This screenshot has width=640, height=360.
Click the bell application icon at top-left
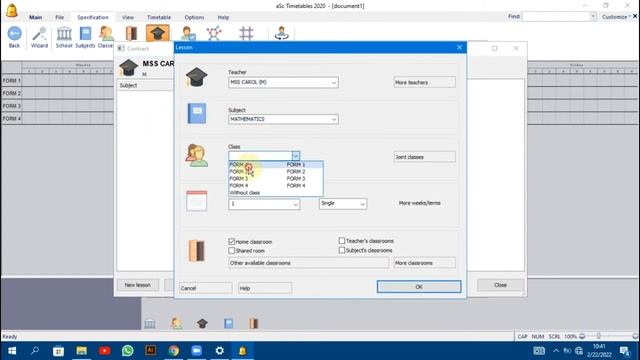(12, 10)
